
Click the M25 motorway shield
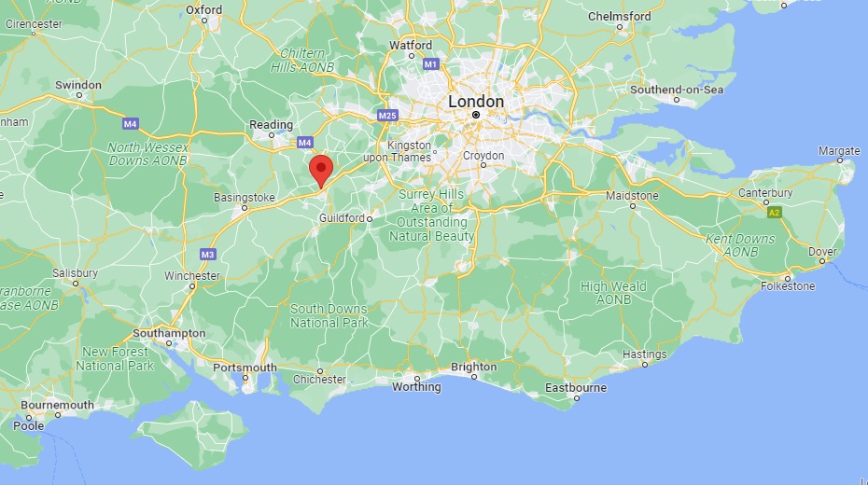point(387,116)
